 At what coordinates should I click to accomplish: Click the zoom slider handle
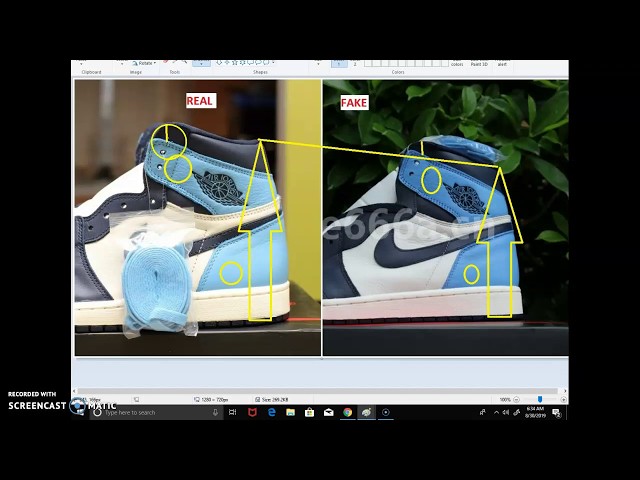pos(540,399)
